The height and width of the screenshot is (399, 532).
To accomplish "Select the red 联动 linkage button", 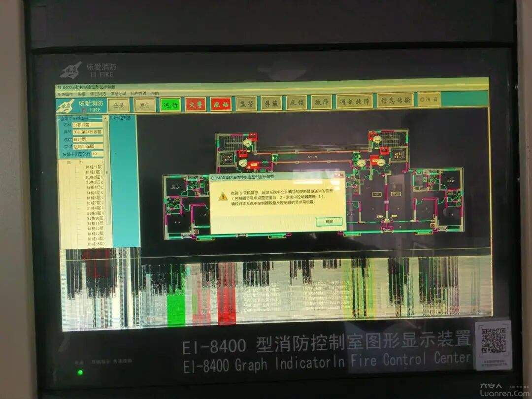I will pos(221,104).
